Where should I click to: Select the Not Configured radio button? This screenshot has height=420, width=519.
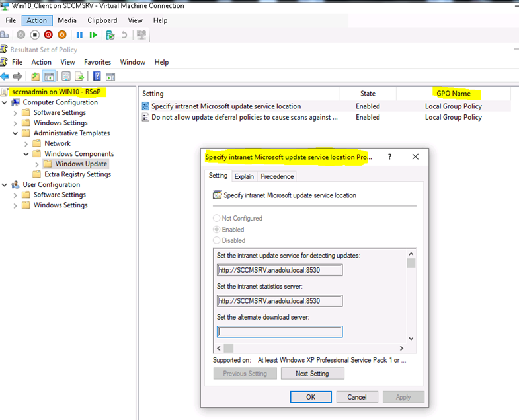pyautogui.click(x=216, y=218)
